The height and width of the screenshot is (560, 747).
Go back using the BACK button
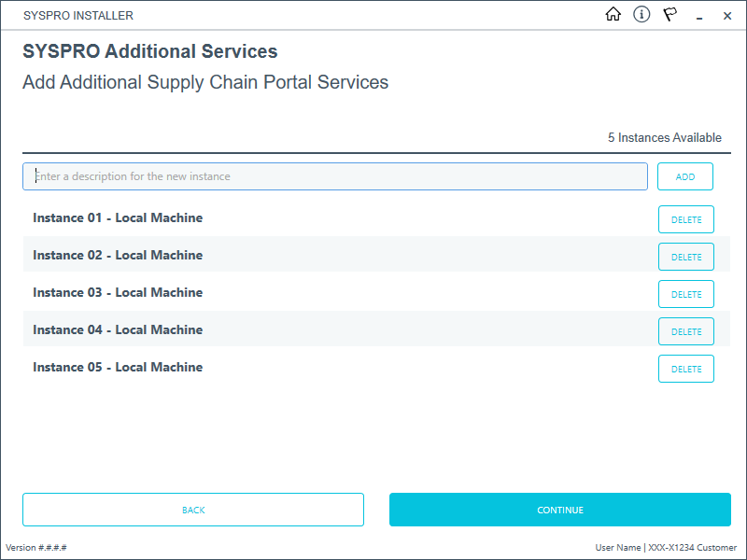pyautogui.click(x=193, y=510)
